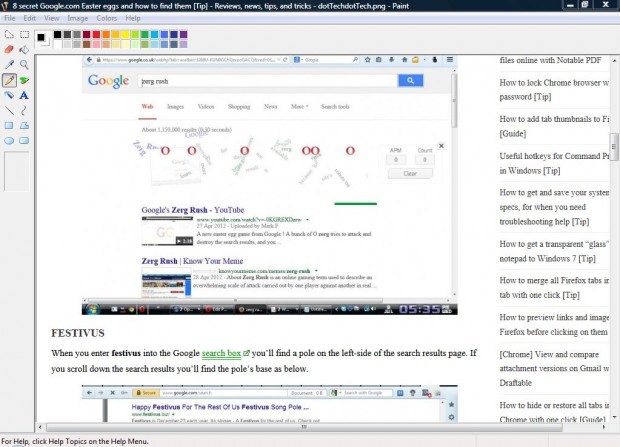This screenshot has width=620, height=447.
Task: Click the 'Images' tab in canvas screenshot
Action: pyautogui.click(x=175, y=106)
